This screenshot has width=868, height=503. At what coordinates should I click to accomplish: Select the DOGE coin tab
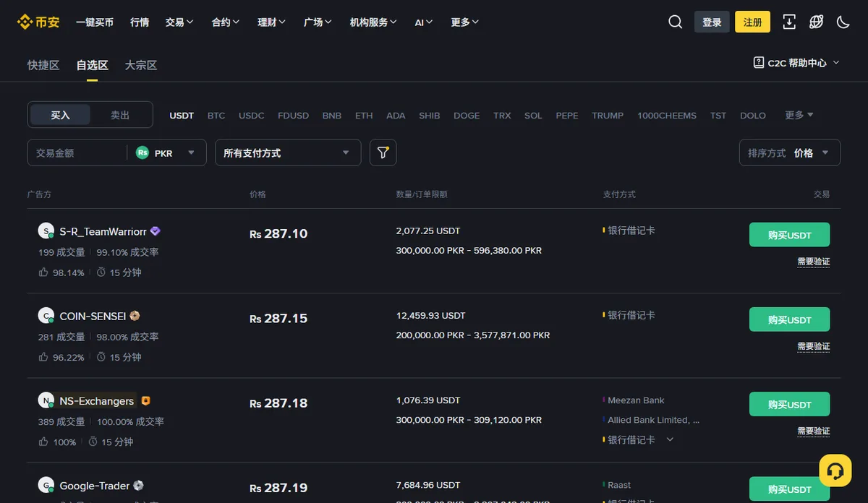point(467,116)
